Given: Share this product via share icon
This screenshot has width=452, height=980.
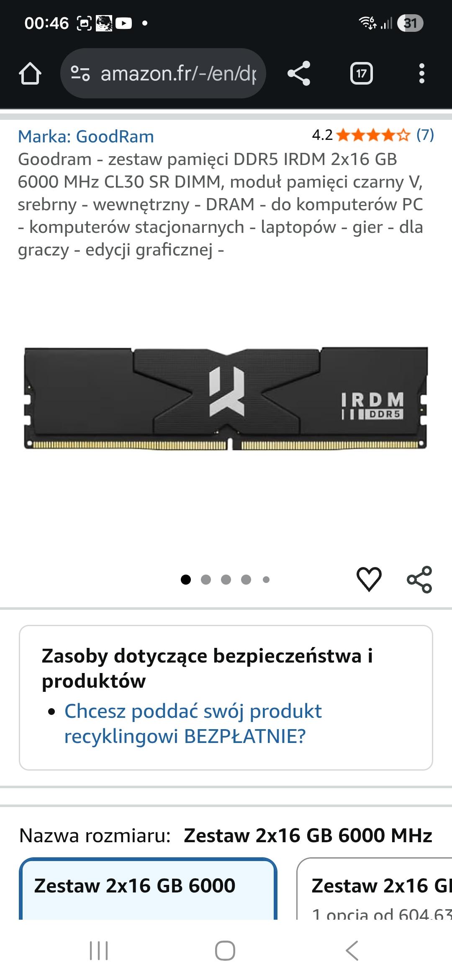Looking at the screenshot, I should click(419, 579).
